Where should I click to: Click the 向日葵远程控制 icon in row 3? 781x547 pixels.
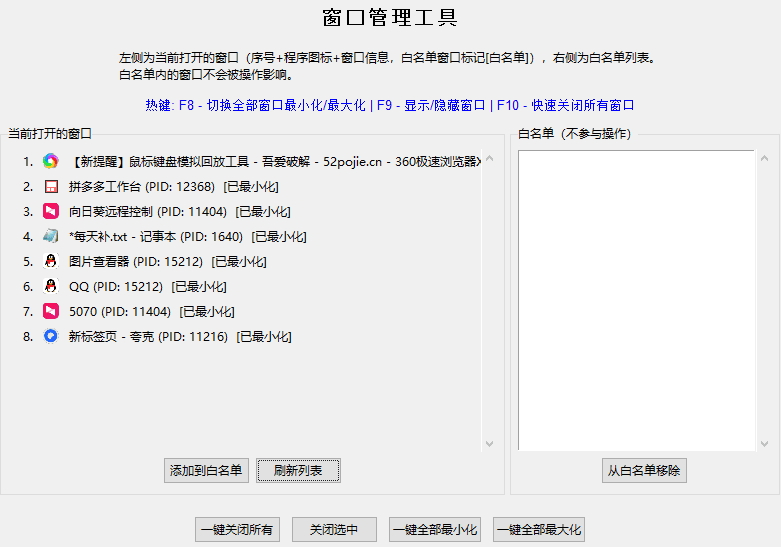coord(50,211)
